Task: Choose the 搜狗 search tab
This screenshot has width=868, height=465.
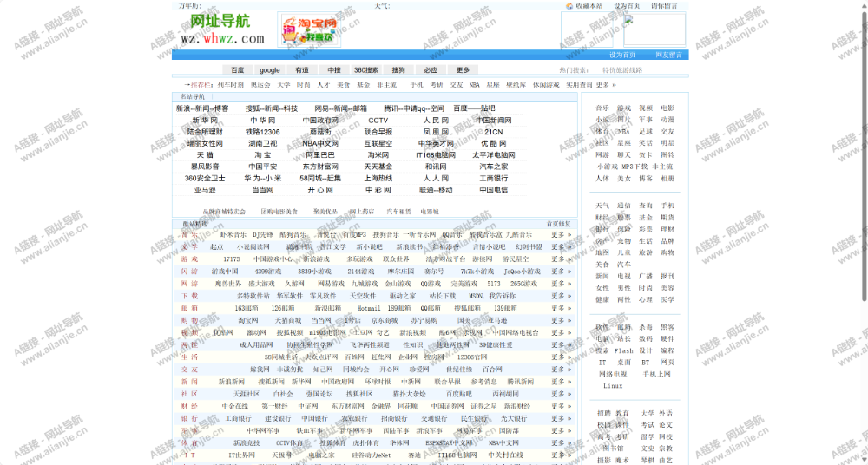Action: point(398,69)
